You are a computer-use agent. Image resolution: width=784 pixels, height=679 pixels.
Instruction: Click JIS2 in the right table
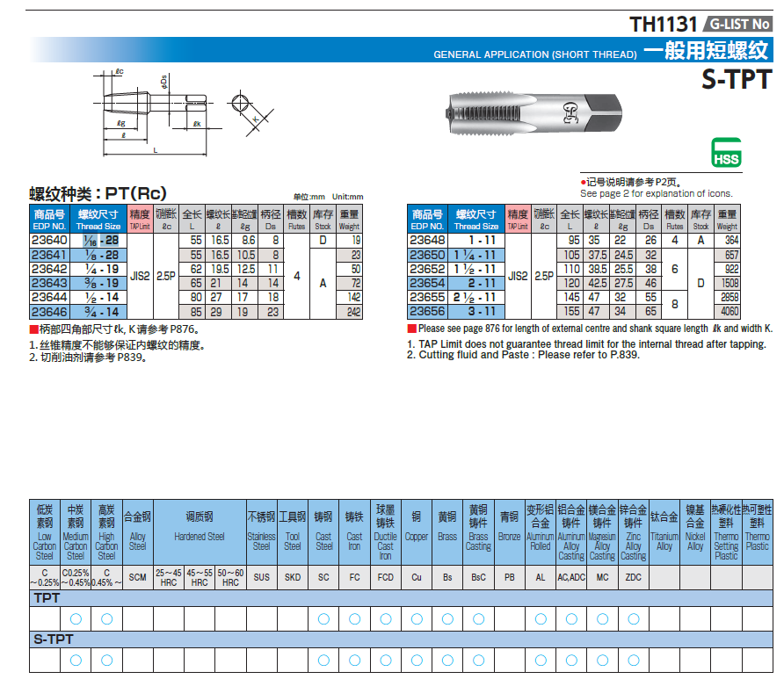click(x=518, y=277)
